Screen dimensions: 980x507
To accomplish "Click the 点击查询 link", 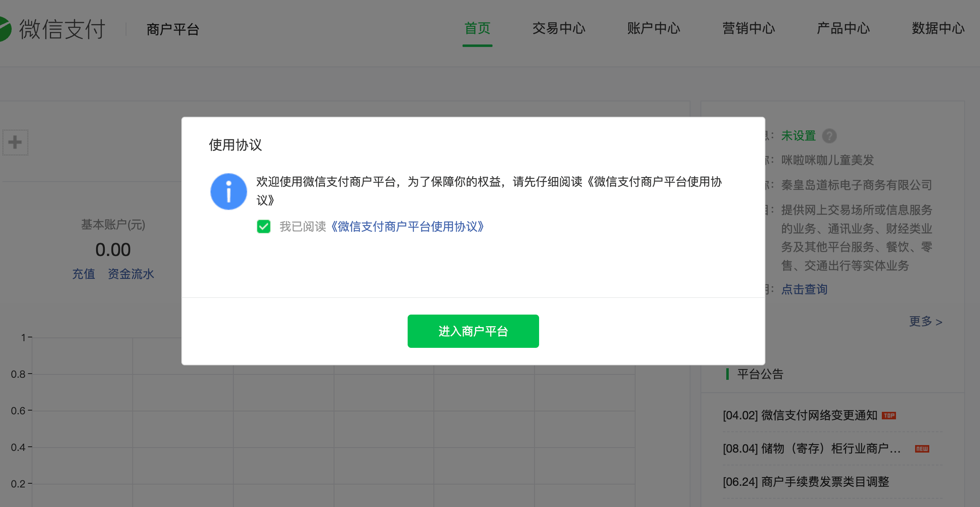I will [x=804, y=289].
